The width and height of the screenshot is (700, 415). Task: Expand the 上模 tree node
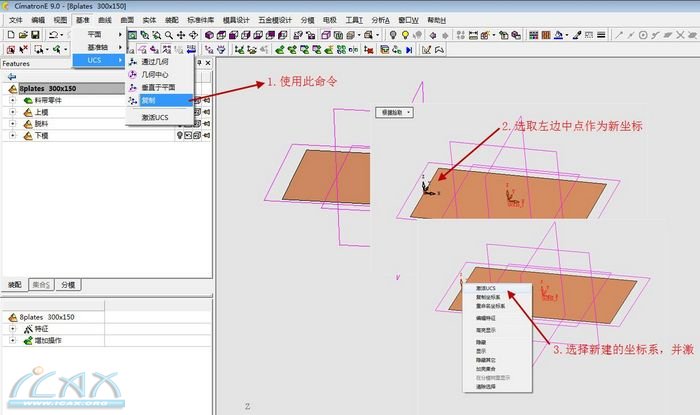click(13, 112)
